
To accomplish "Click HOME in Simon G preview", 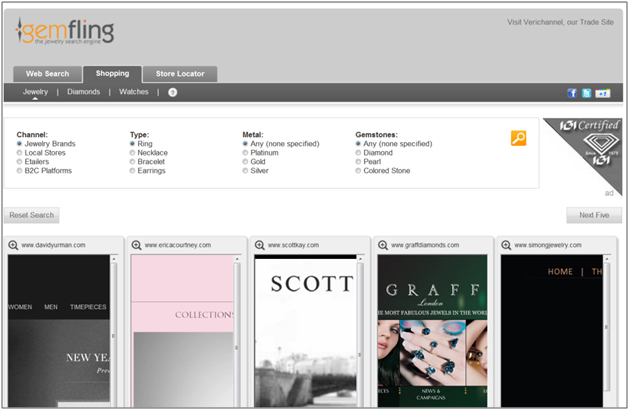I will pos(560,272).
